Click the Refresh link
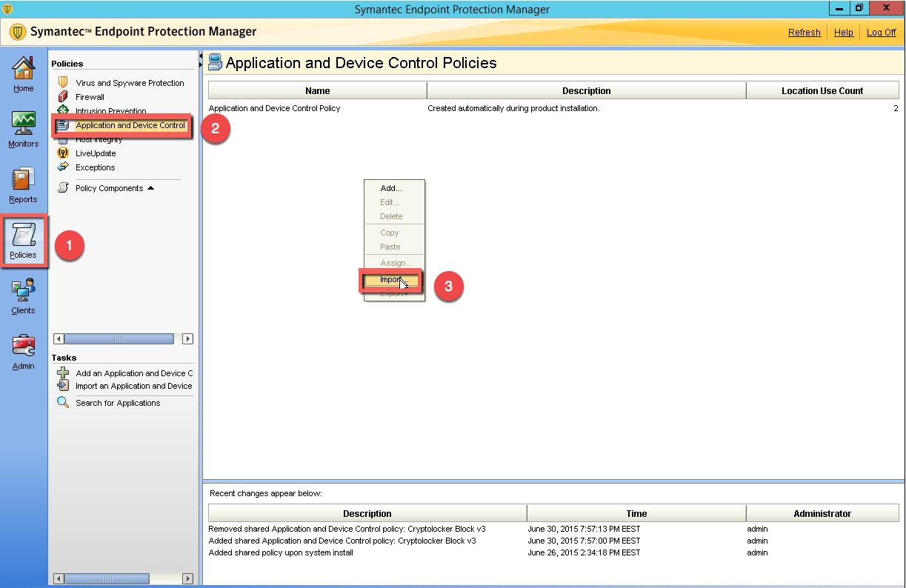The width and height of the screenshot is (906, 588). click(x=804, y=33)
